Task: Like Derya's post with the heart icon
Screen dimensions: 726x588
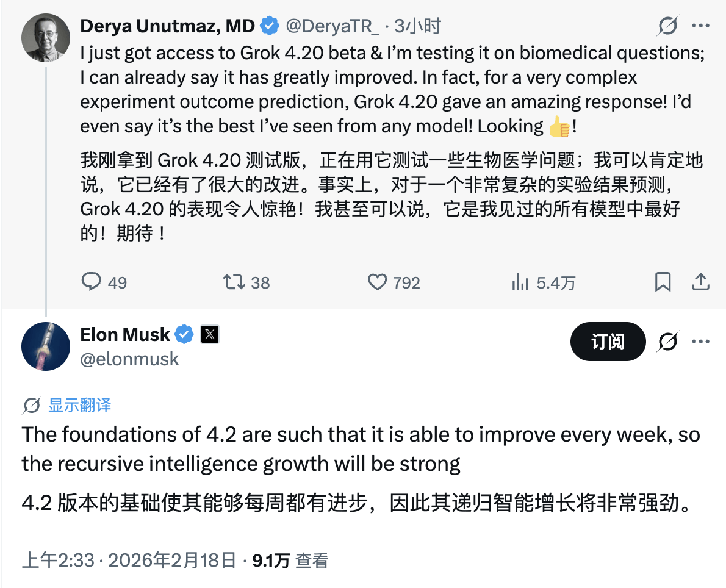Action: pos(378,282)
